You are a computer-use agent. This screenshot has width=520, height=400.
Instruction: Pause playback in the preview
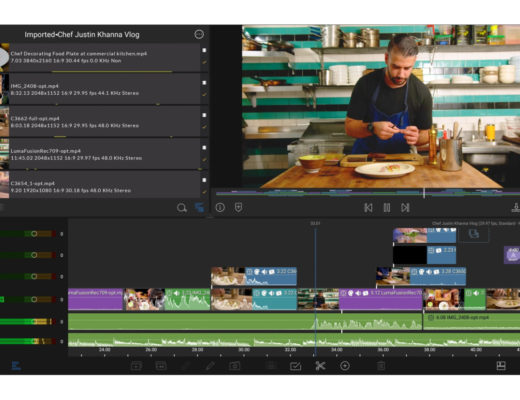(387, 208)
